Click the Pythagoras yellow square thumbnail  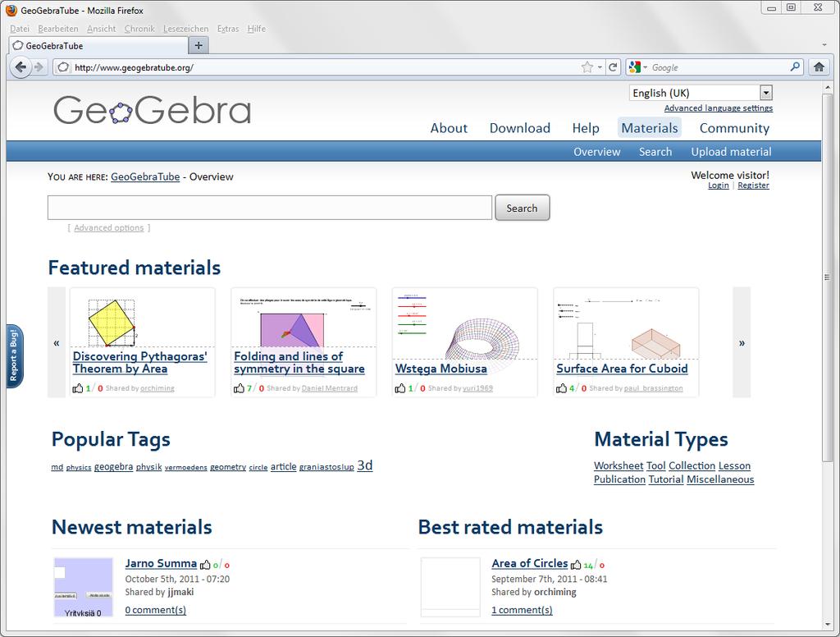(112, 323)
